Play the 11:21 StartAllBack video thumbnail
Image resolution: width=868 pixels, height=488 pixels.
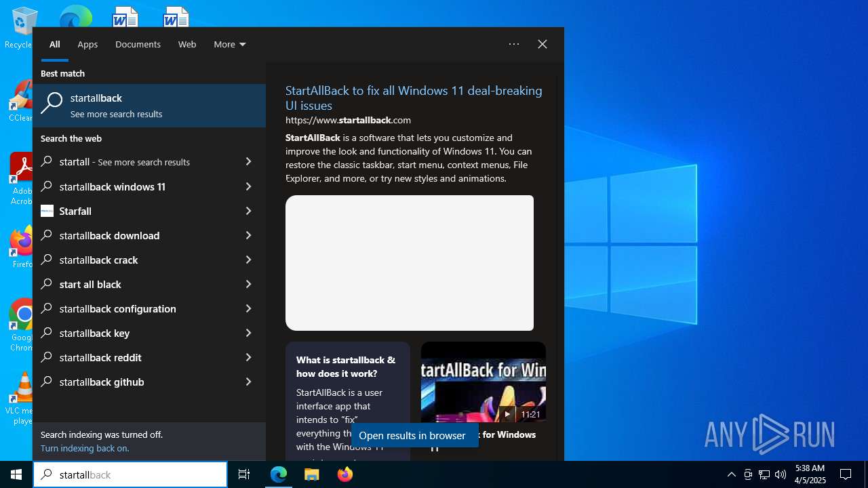[x=484, y=383]
